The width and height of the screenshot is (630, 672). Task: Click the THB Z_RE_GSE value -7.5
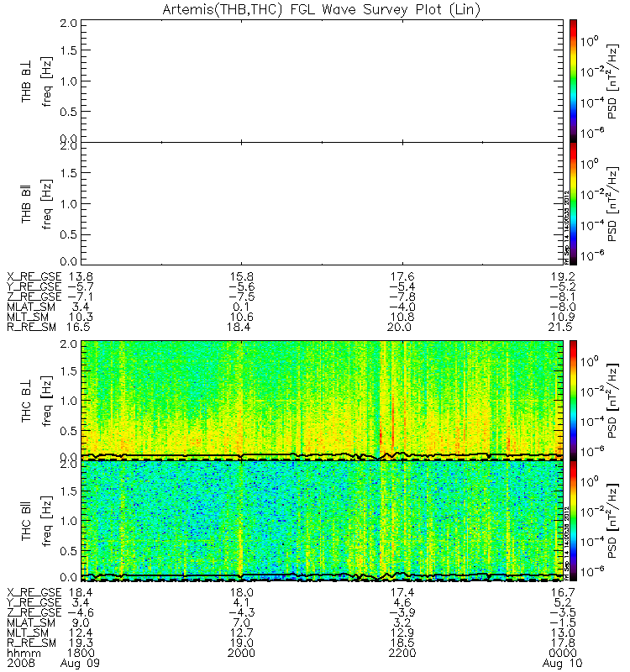click(242, 297)
